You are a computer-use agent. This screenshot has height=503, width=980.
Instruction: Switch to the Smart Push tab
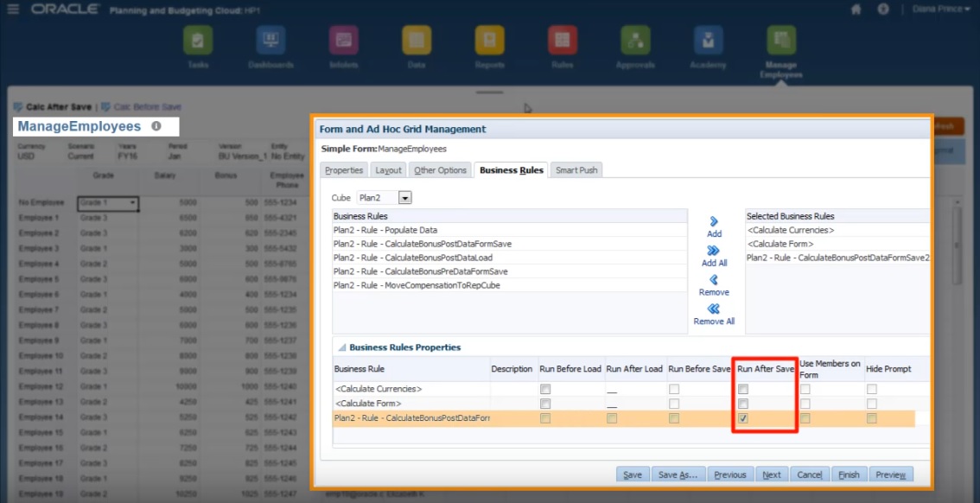pyautogui.click(x=576, y=170)
